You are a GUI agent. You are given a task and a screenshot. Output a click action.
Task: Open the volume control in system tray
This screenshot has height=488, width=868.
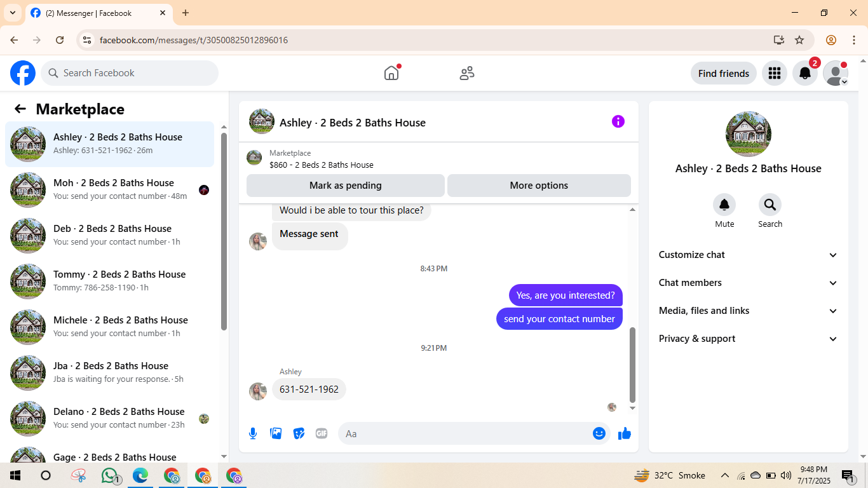coord(786,475)
